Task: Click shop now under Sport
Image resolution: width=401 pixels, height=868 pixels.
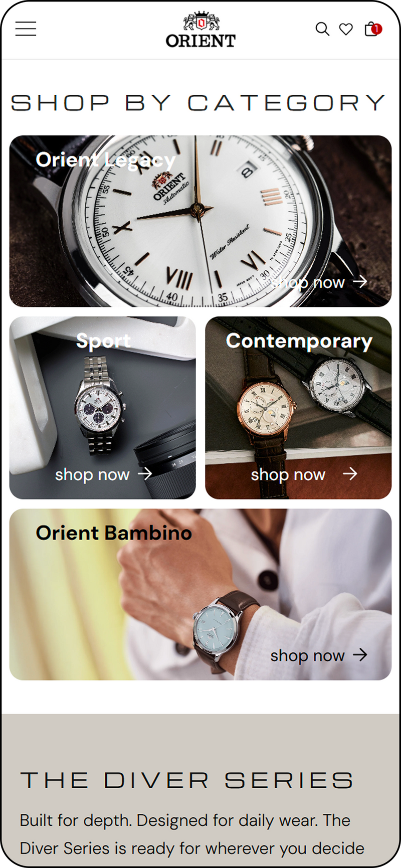Action: click(92, 474)
